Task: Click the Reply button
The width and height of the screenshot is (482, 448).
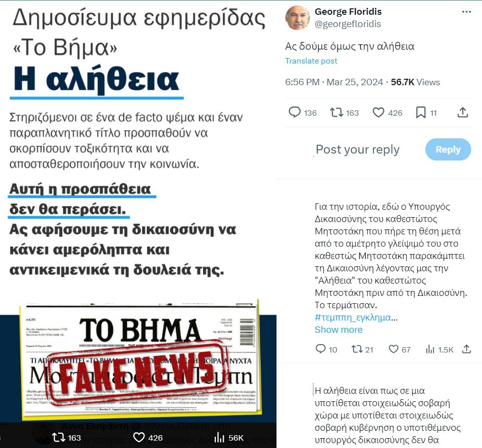Action: pyautogui.click(x=448, y=150)
